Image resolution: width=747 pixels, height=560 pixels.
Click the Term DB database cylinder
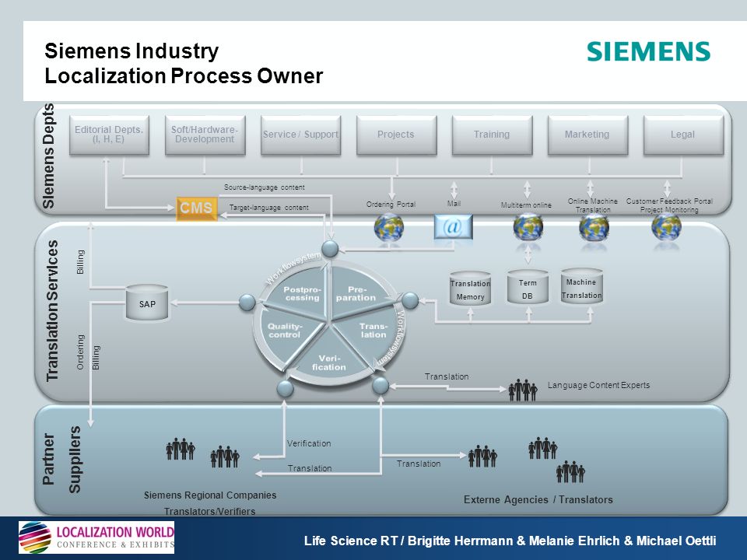[528, 288]
